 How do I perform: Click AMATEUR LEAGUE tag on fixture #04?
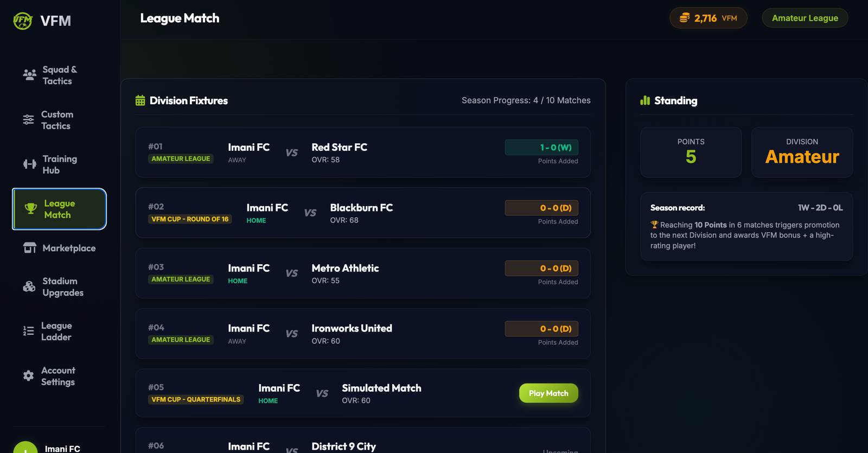181,340
